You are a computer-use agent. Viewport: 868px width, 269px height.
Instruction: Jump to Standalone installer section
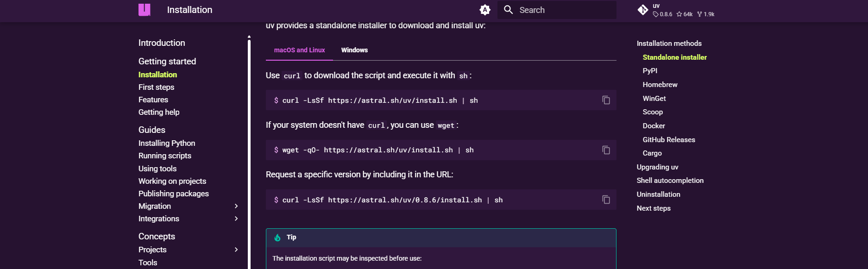tap(675, 57)
